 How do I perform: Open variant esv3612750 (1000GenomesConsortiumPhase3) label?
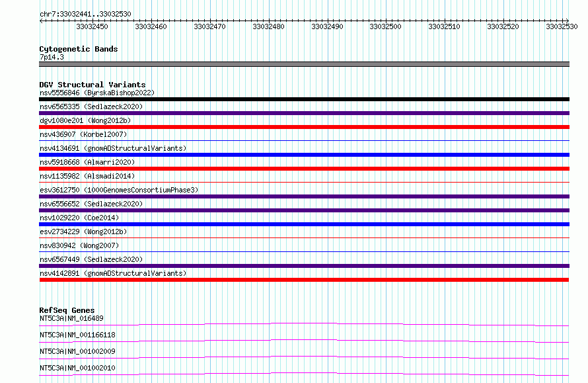click(x=119, y=190)
